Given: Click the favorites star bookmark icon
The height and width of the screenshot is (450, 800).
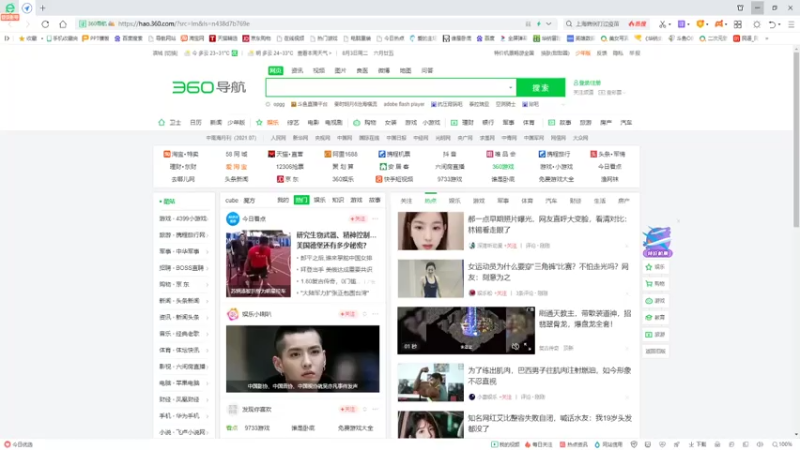Looking at the screenshot, I should pyautogui.click(x=21, y=38).
